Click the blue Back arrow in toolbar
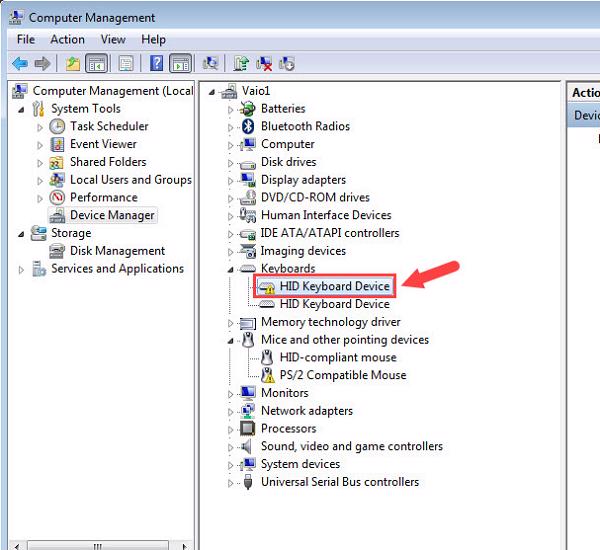The height and width of the screenshot is (550, 600). pyautogui.click(x=19, y=64)
